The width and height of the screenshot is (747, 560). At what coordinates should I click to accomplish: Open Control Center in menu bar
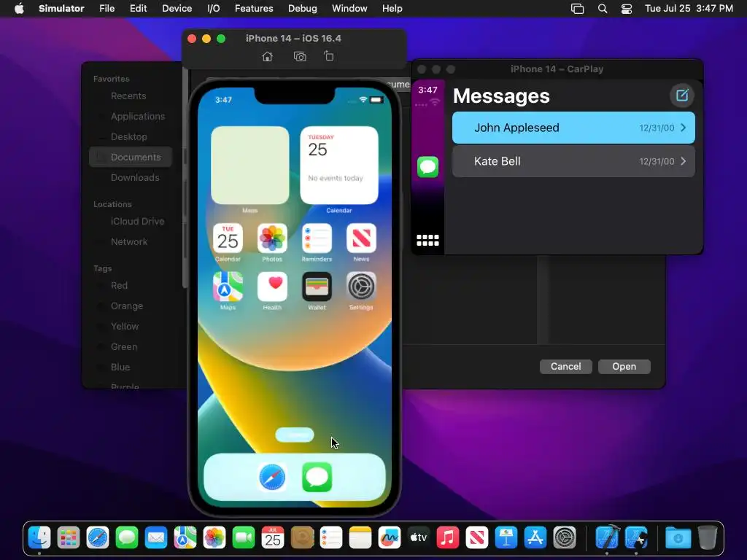(x=627, y=9)
